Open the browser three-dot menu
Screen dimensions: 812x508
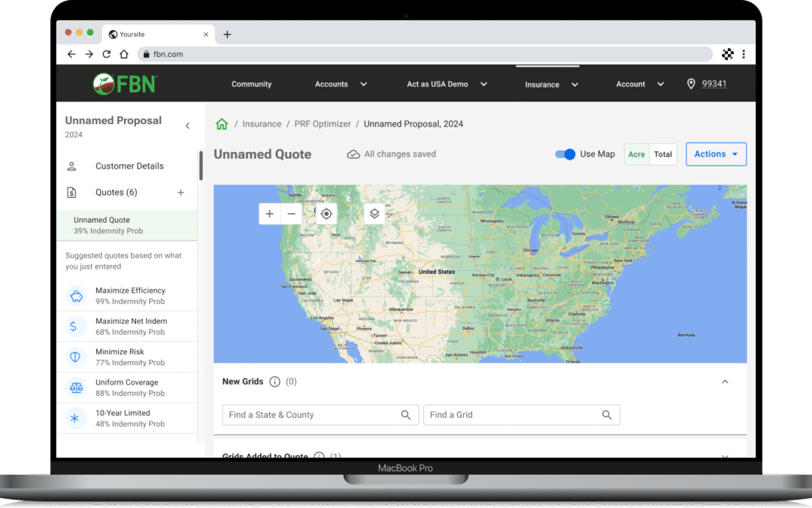point(744,54)
